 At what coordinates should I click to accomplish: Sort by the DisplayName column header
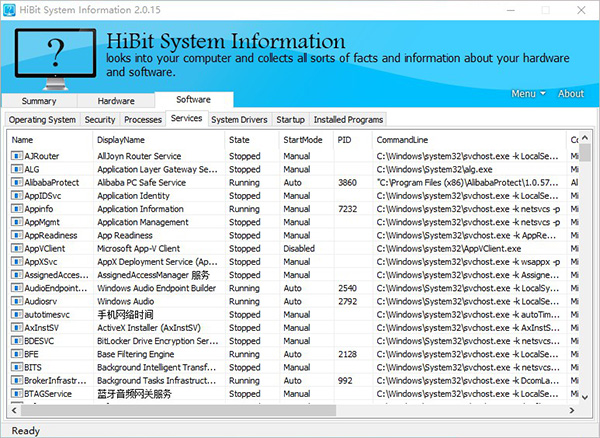point(158,140)
